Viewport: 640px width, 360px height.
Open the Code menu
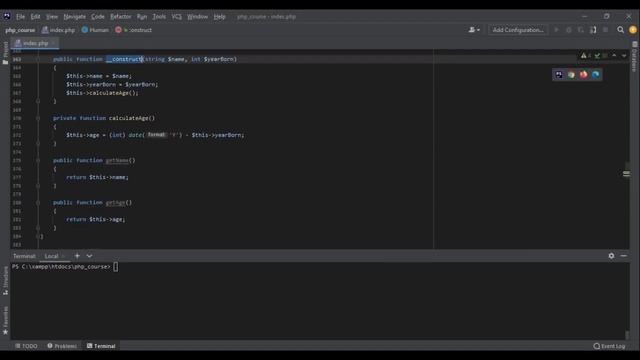click(98, 17)
